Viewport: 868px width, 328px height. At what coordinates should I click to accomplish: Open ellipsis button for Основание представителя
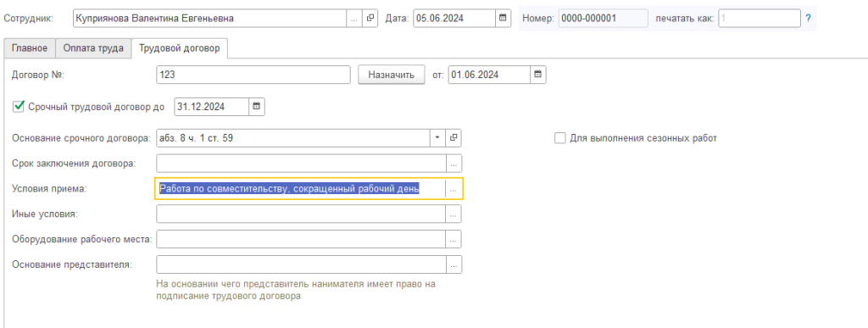pyautogui.click(x=453, y=264)
